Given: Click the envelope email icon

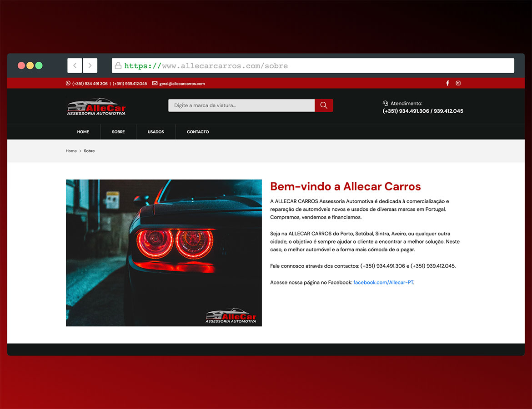Looking at the screenshot, I should click(x=155, y=83).
